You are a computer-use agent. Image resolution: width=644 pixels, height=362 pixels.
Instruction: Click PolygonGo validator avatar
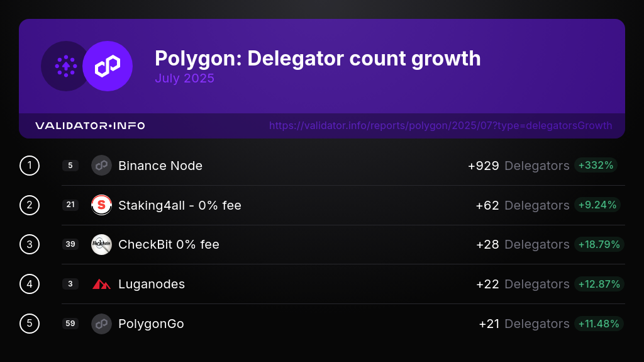click(101, 324)
